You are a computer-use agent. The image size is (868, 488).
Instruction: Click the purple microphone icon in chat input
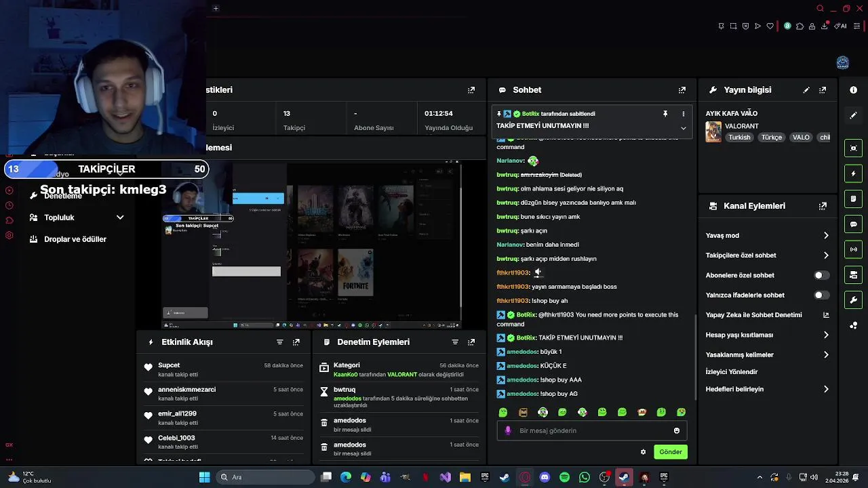tap(508, 430)
